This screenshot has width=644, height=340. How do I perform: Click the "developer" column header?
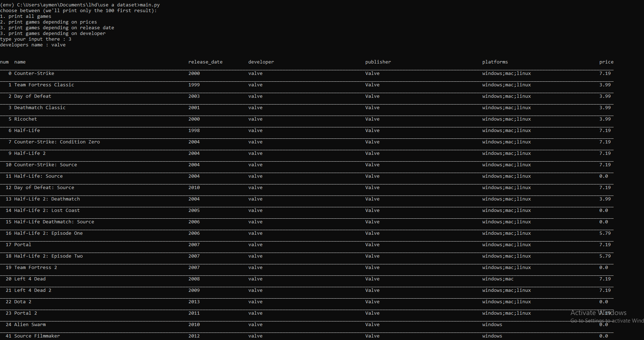(261, 62)
